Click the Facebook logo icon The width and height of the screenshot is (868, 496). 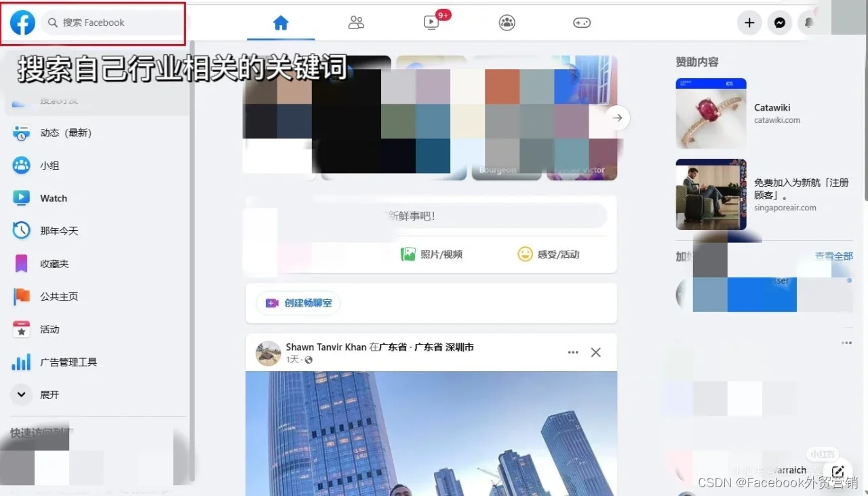pos(22,22)
